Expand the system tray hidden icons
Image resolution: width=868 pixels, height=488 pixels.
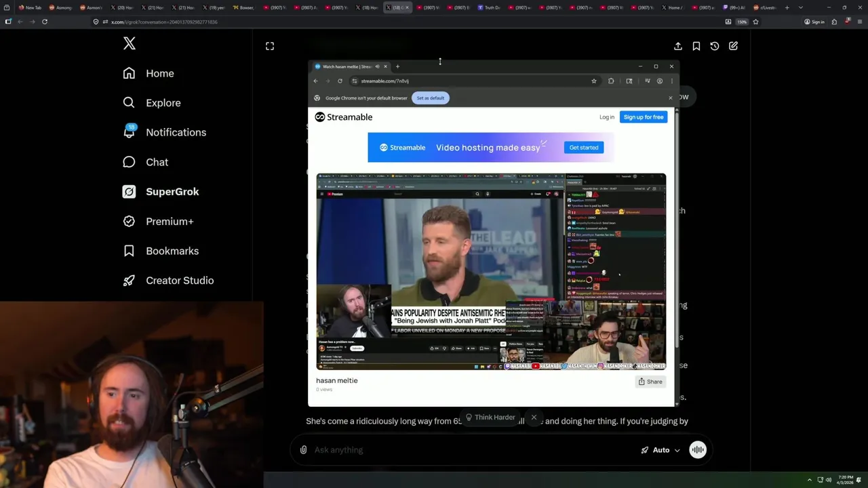click(x=809, y=480)
